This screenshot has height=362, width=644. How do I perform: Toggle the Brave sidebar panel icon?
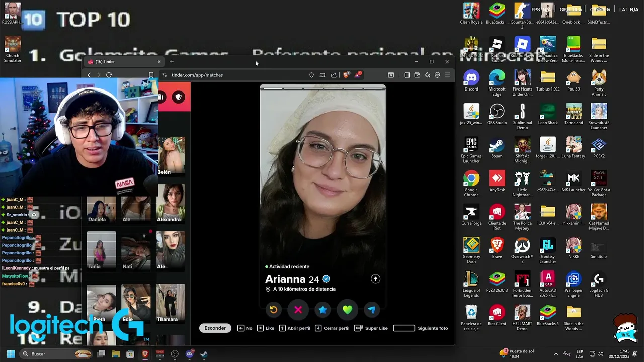(x=407, y=75)
